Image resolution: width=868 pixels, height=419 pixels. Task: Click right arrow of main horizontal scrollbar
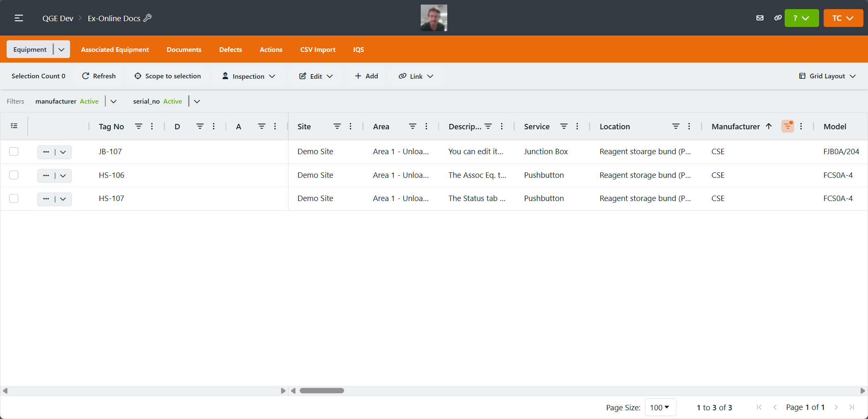click(863, 391)
